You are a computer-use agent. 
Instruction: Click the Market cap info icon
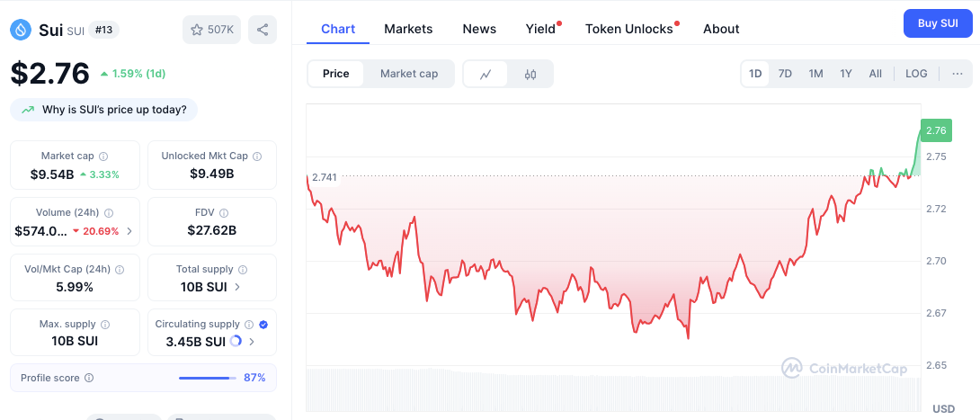coord(103,156)
